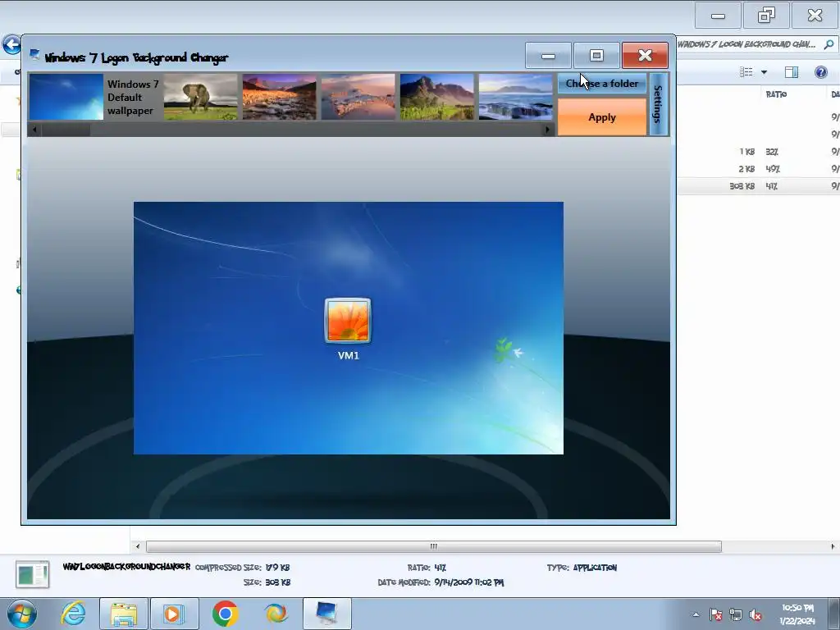The height and width of the screenshot is (630, 840).
Task: Click the network status tray icon
Action: pyautogui.click(x=736, y=614)
